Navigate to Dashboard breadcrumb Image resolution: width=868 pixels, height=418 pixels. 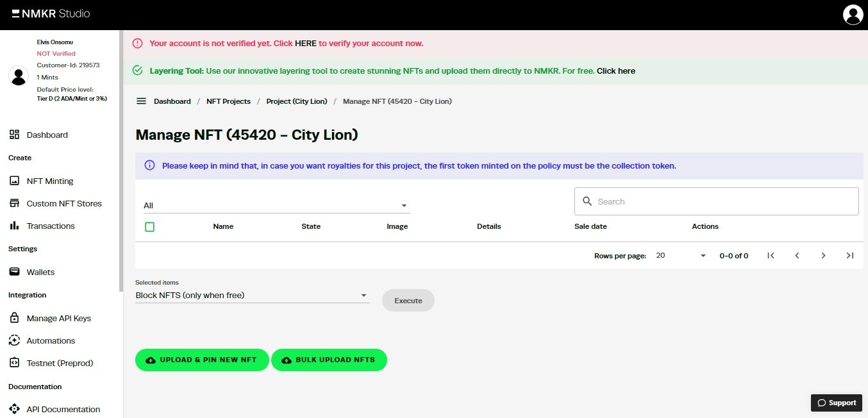click(172, 101)
